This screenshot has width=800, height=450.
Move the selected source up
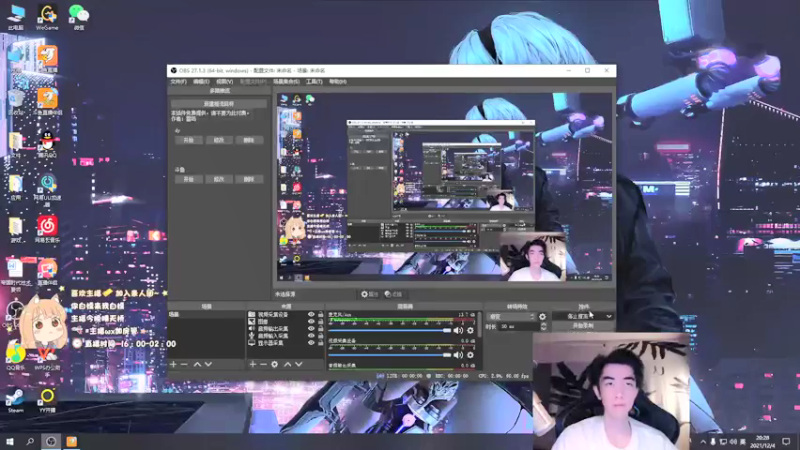(288, 364)
